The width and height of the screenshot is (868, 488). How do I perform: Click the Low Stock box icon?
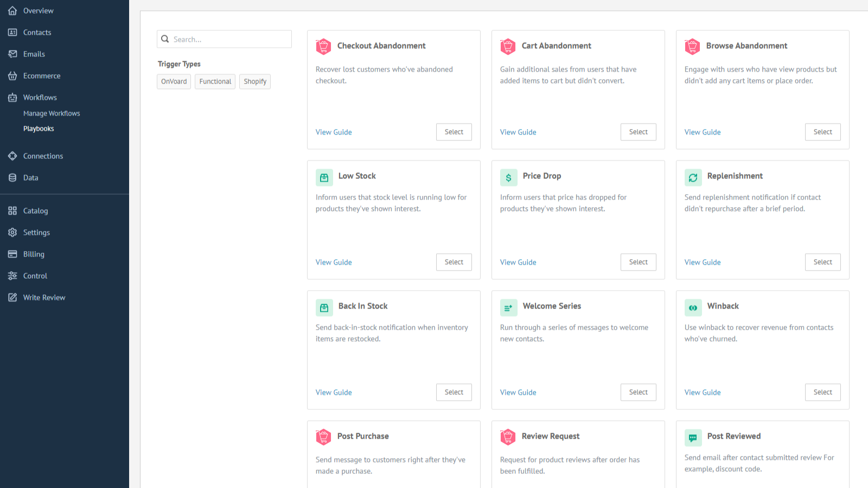pyautogui.click(x=324, y=177)
